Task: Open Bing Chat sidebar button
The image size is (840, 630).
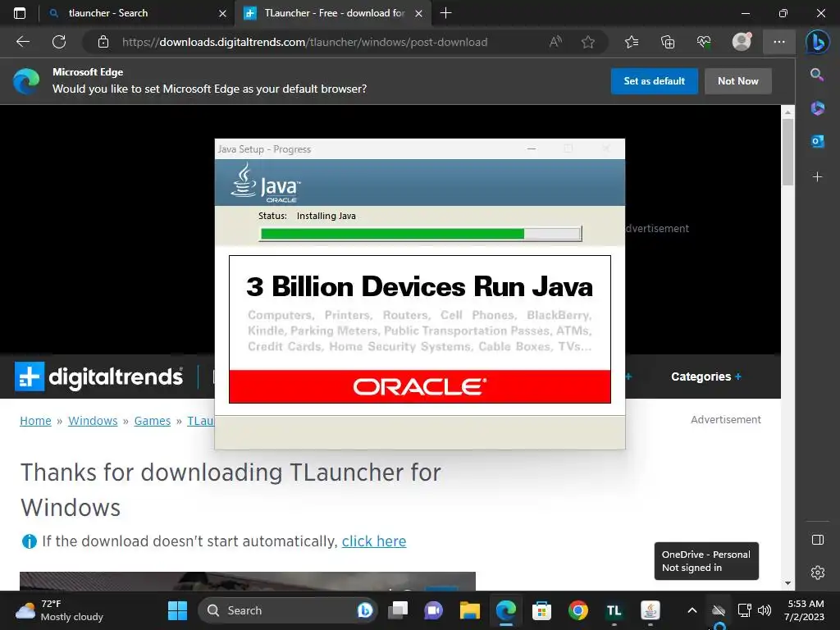Action: (818, 42)
